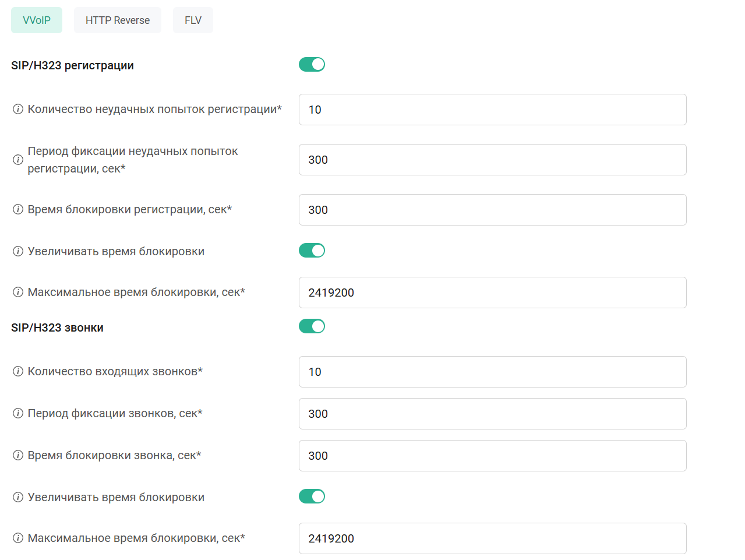Screen dimensions: 745x560
Task: Open the FLV tab
Action: tap(193, 20)
